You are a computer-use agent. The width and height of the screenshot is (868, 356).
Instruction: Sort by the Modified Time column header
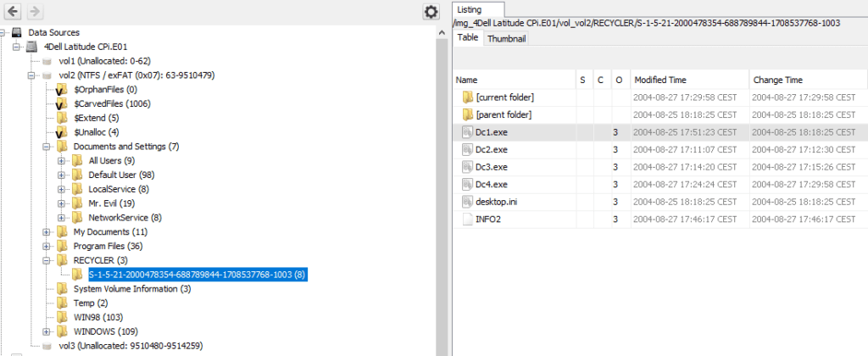tap(690, 81)
